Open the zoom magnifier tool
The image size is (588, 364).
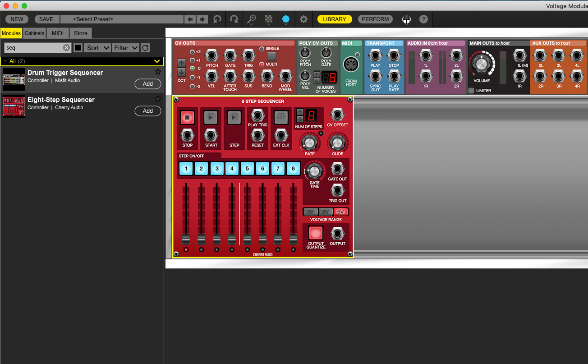pos(251,19)
